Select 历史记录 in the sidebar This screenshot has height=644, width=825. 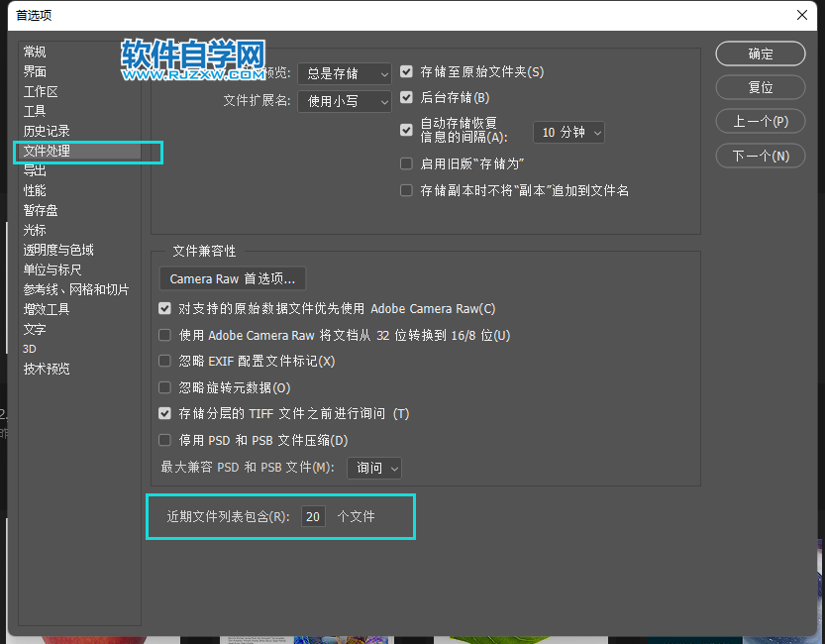tap(47, 131)
